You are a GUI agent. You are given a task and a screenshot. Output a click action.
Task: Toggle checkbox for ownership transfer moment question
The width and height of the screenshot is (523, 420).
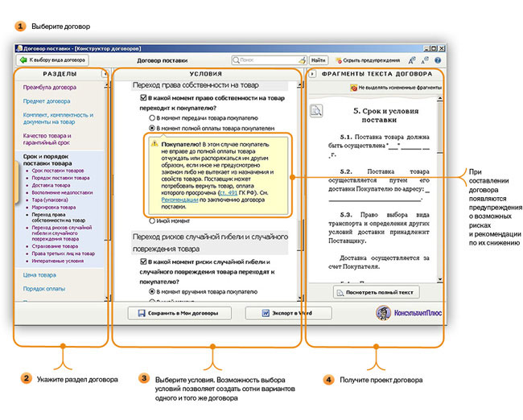pyautogui.click(x=143, y=98)
